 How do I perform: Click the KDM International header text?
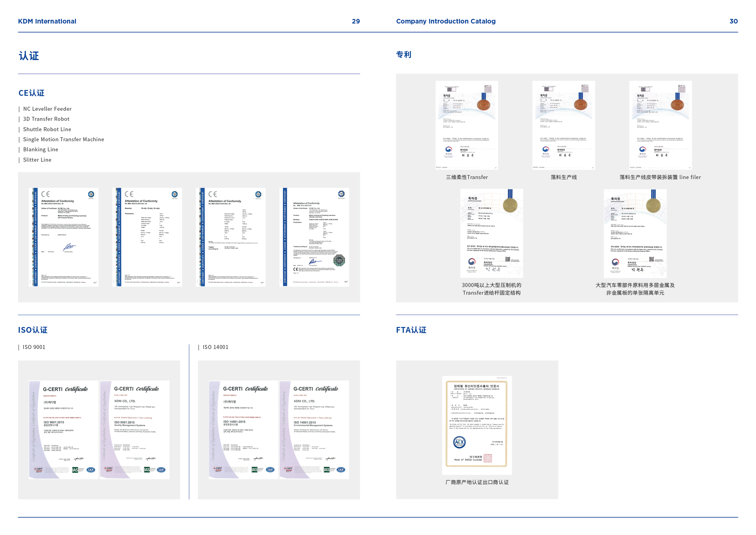click(47, 21)
